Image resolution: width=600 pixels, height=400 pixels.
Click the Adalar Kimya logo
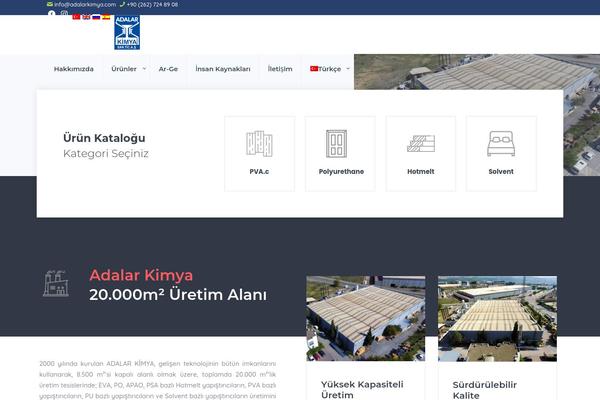coord(127,33)
